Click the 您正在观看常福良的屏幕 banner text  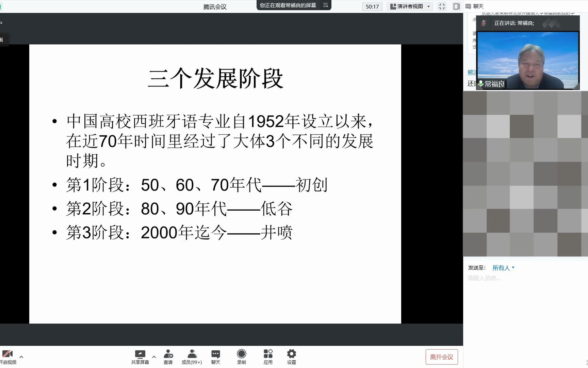pyautogui.click(x=288, y=5)
